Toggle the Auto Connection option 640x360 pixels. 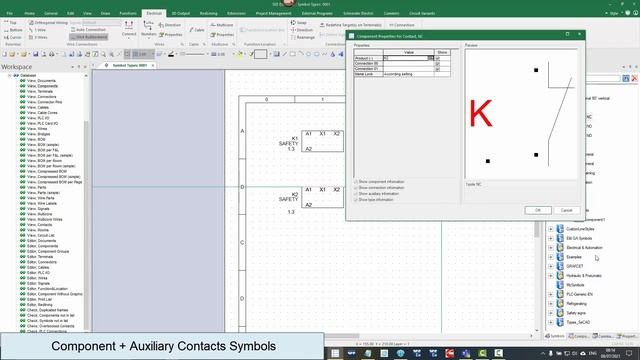(x=88, y=30)
